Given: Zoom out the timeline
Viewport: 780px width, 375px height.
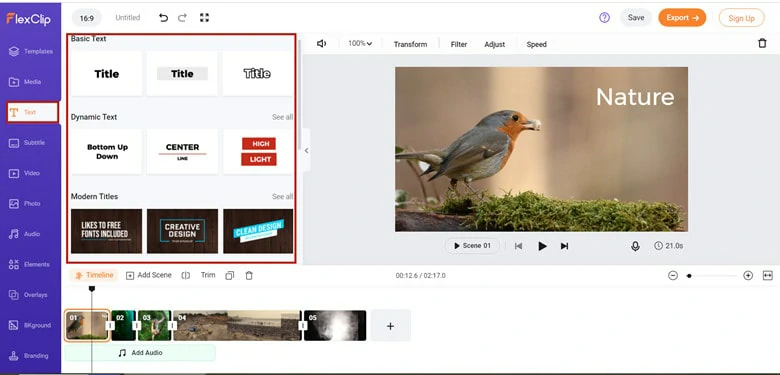Looking at the screenshot, I should 673,276.
